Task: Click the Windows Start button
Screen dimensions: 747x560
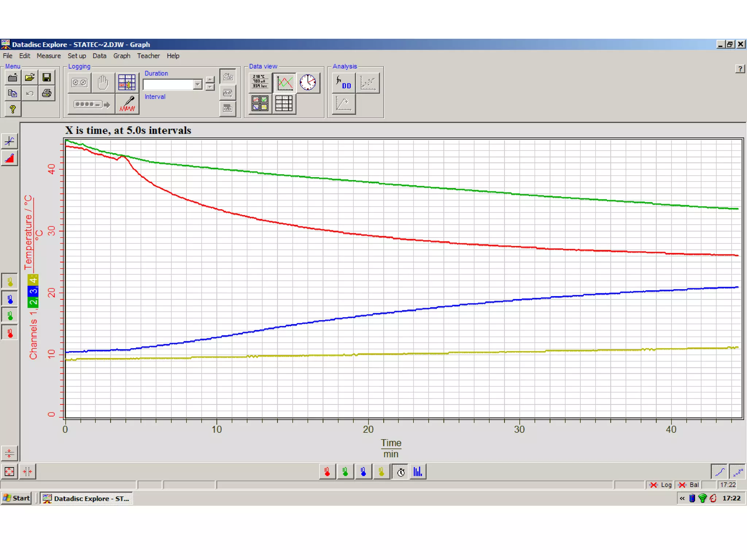Action: [17, 498]
